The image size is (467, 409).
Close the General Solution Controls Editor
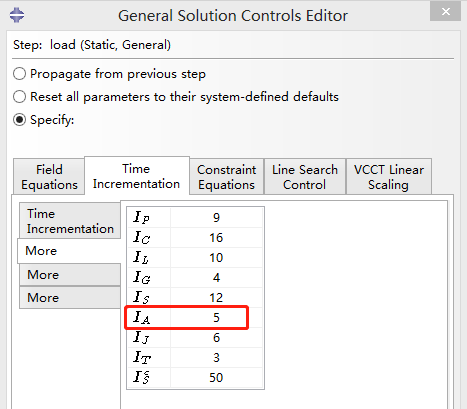click(446, 12)
